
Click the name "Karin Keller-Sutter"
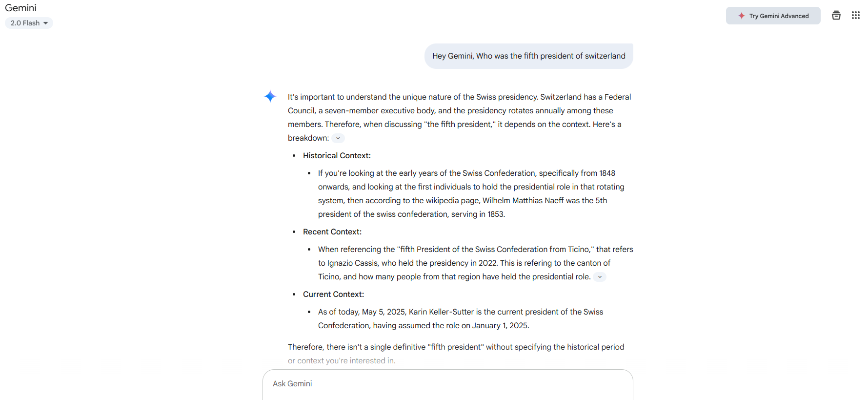[441, 312]
